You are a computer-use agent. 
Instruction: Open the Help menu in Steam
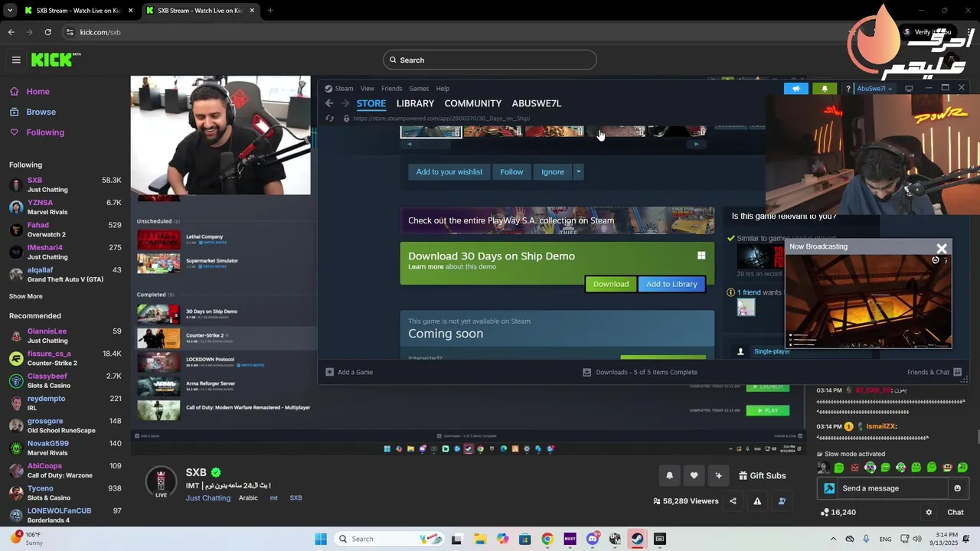pos(443,88)
